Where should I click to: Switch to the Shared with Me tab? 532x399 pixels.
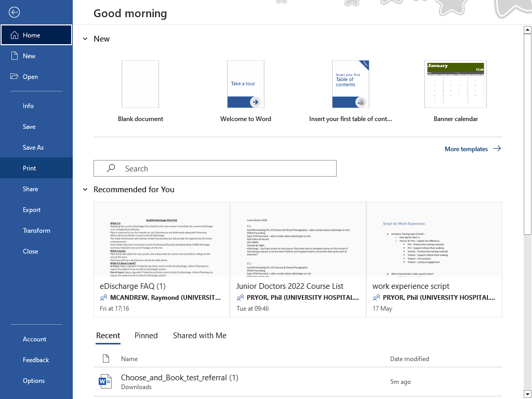point(199,336)
